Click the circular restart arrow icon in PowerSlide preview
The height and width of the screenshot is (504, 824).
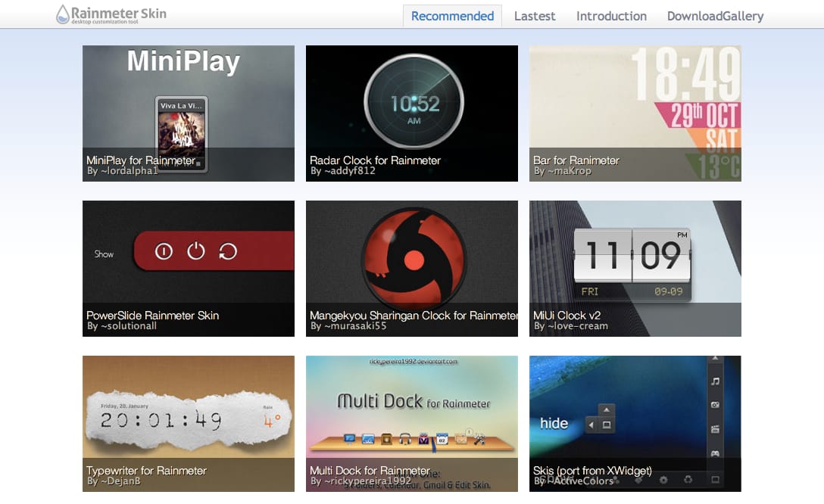[x=227, y=251]
